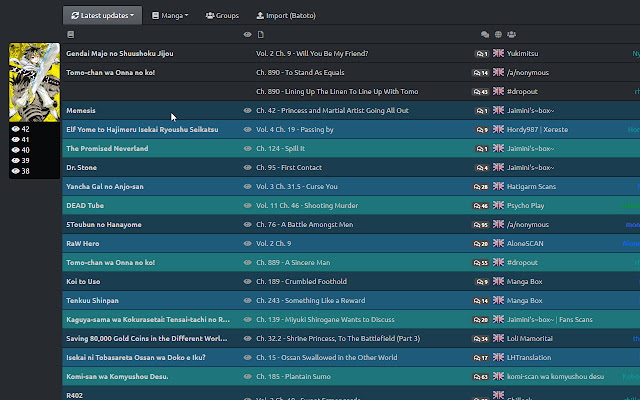Click the eye column header icon
Screen dimensions: 640x400
[248, 35]
